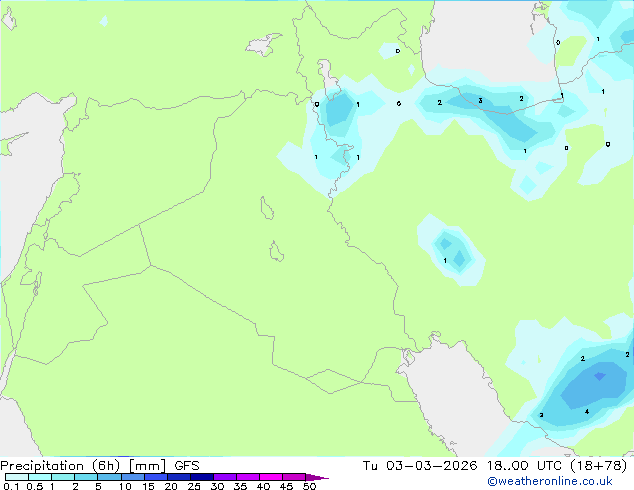Click the 30–35 mm legend swatch

coord(225,477)
